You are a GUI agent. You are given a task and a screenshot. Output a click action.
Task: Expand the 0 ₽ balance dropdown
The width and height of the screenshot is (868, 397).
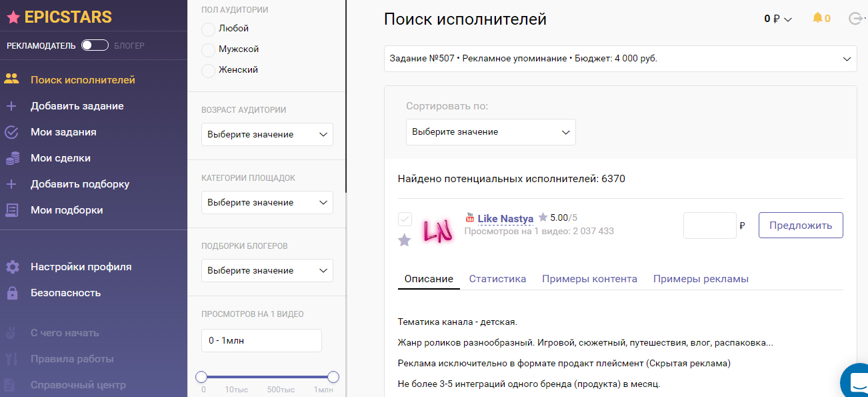(x=778, y=19)
